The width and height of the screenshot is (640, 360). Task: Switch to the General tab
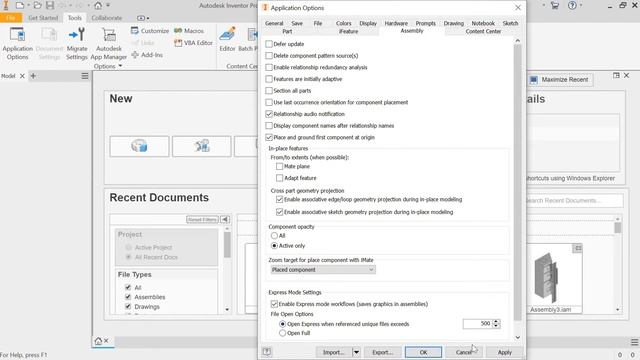click(x=274, y=23)
